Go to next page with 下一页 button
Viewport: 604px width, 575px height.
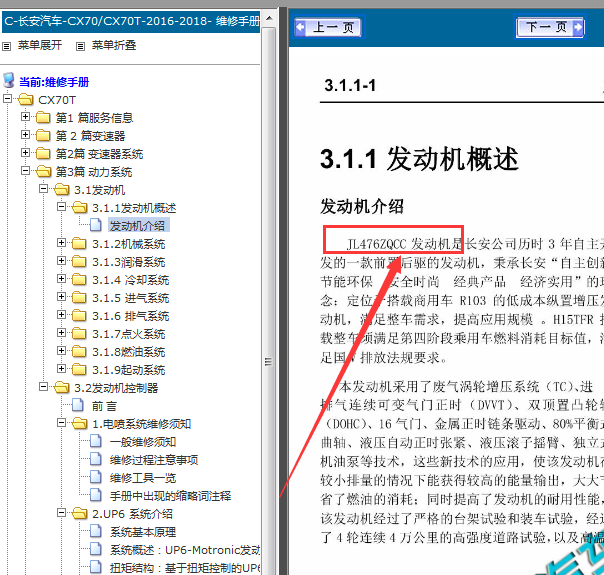(550, 27)
